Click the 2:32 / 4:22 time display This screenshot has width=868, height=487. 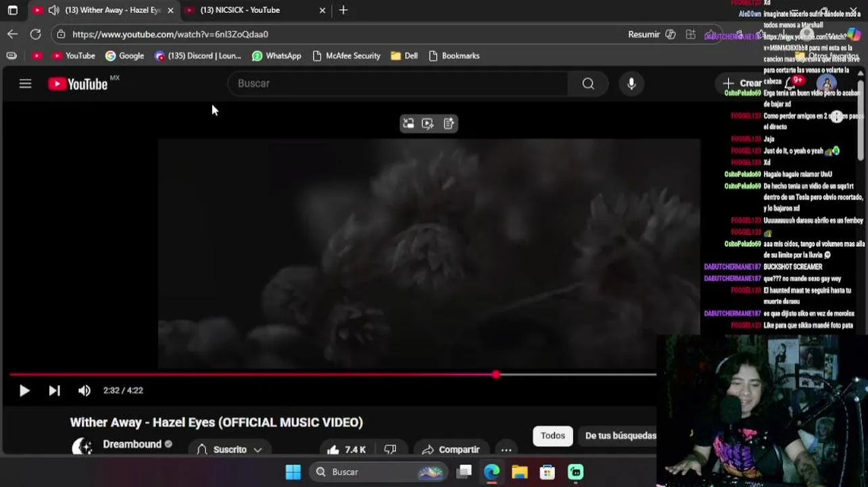coord(123,390)
